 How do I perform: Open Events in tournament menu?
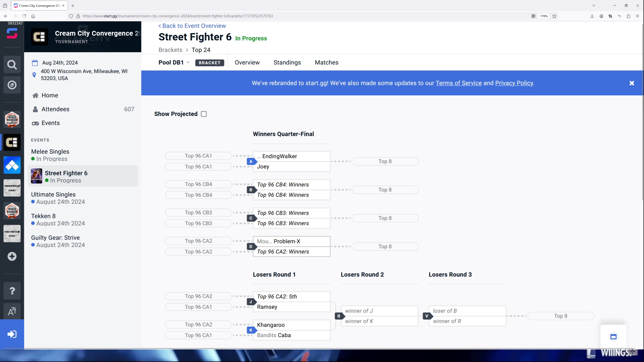pos(51,123)
